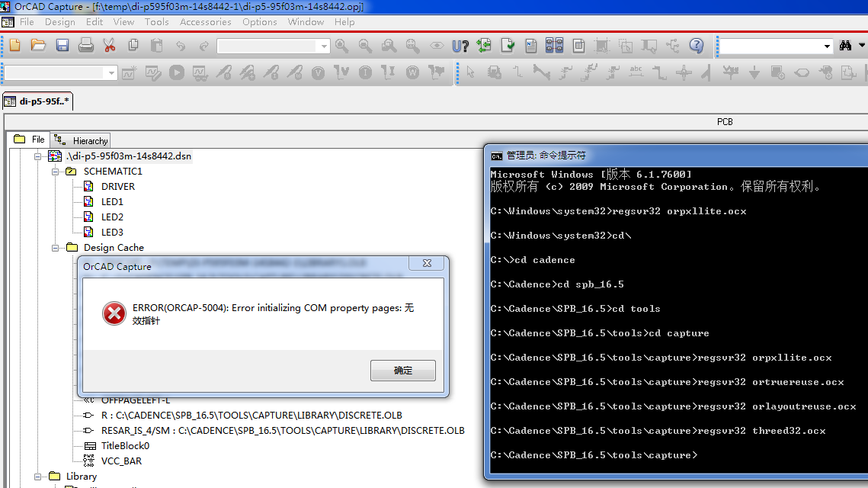Viewport: 868px width, 488px height.
Task: Click the Place Net Alias abc icon
Action: pos(636,72)
